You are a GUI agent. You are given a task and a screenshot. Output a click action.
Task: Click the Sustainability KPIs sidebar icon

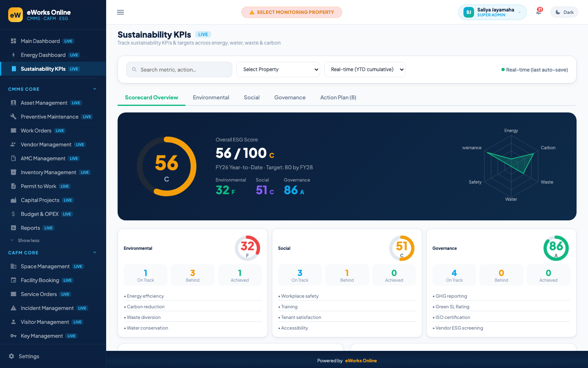13,69
